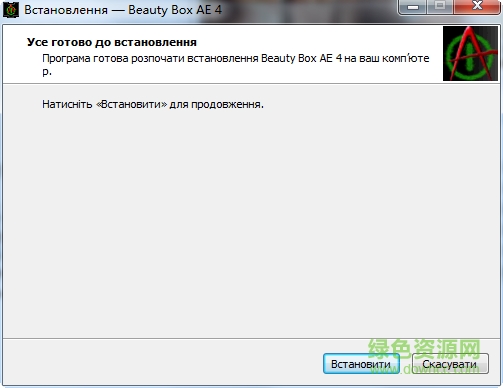
Task: Select the heading 'Усе готово до встановлення'
Action: (112, 42)
